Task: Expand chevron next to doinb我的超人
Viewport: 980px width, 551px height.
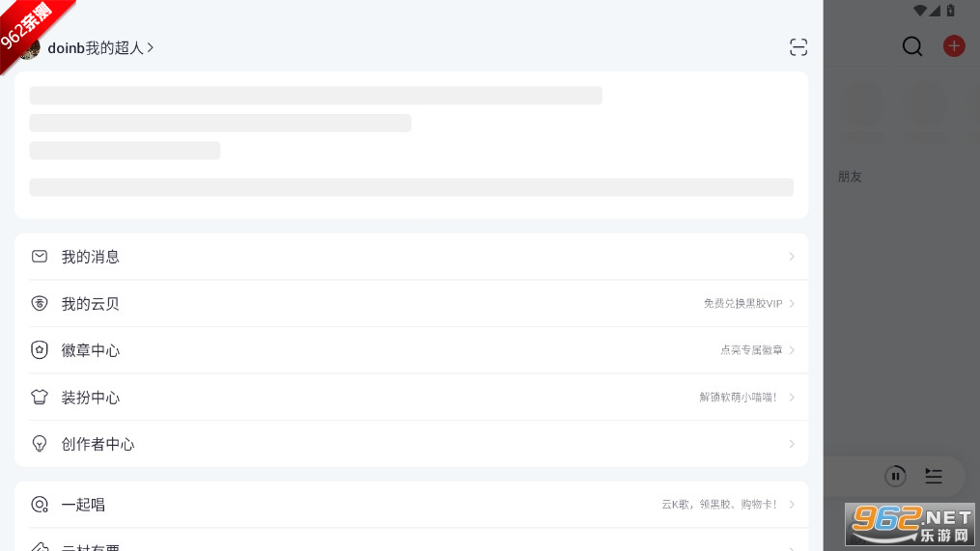Action: coord(150,48)
